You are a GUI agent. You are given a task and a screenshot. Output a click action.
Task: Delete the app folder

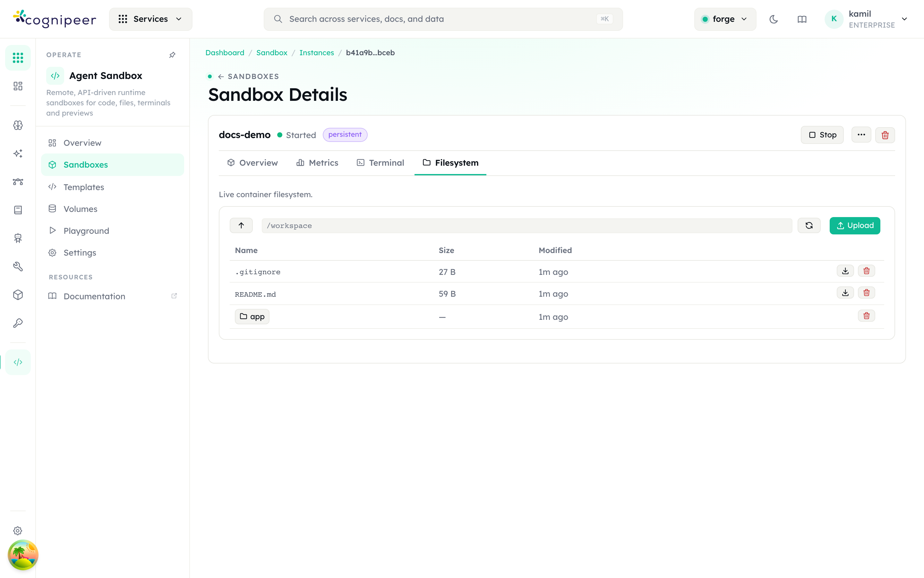[866, 316]
